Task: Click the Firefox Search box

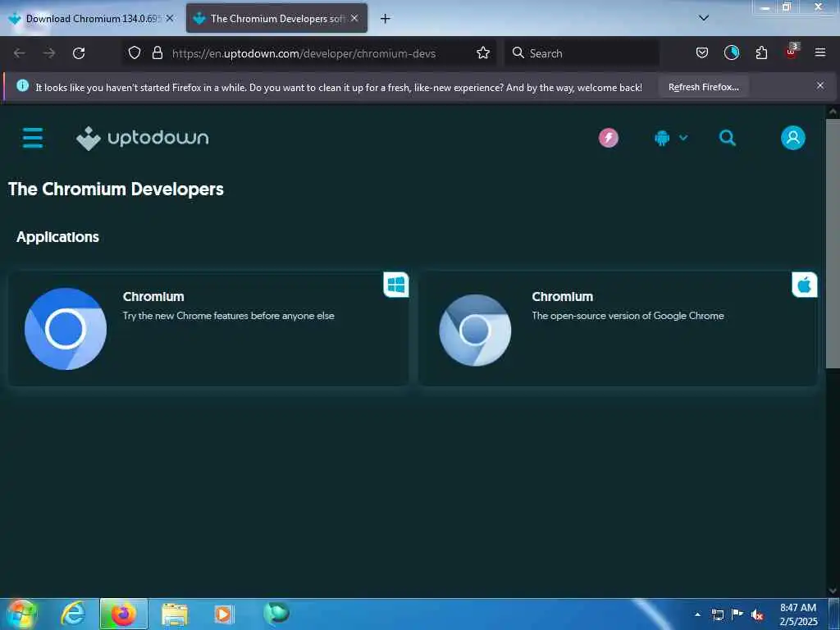Action: (582, 53)
